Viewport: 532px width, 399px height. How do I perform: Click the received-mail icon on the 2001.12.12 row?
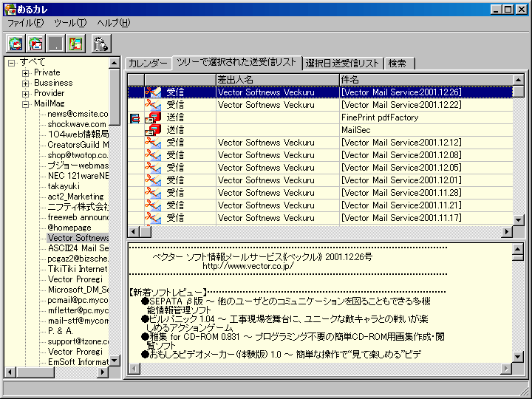pos(153,143)
